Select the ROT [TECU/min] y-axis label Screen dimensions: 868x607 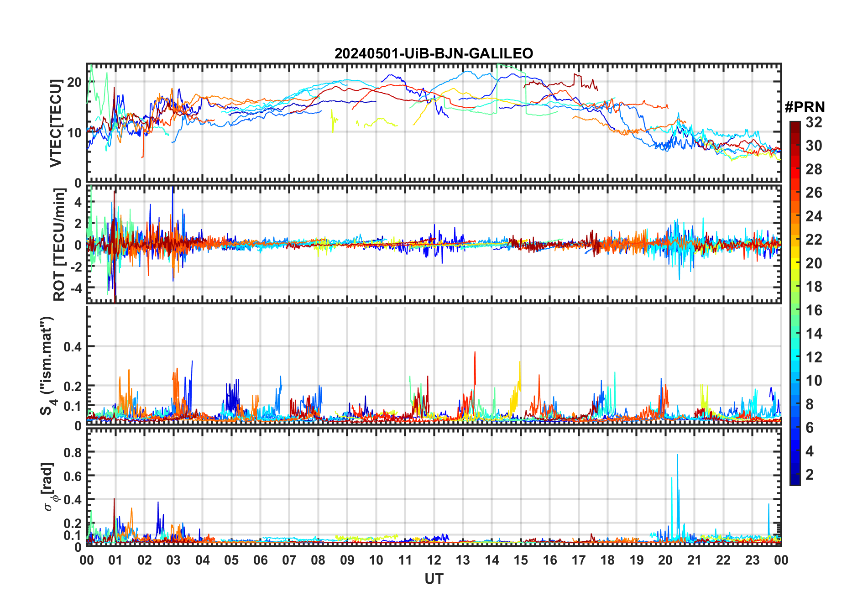(59, 245)
